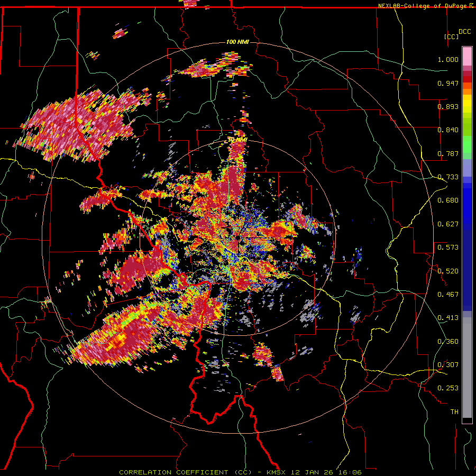
Task: Click the TH label on the legend
Action: [454, 412]
